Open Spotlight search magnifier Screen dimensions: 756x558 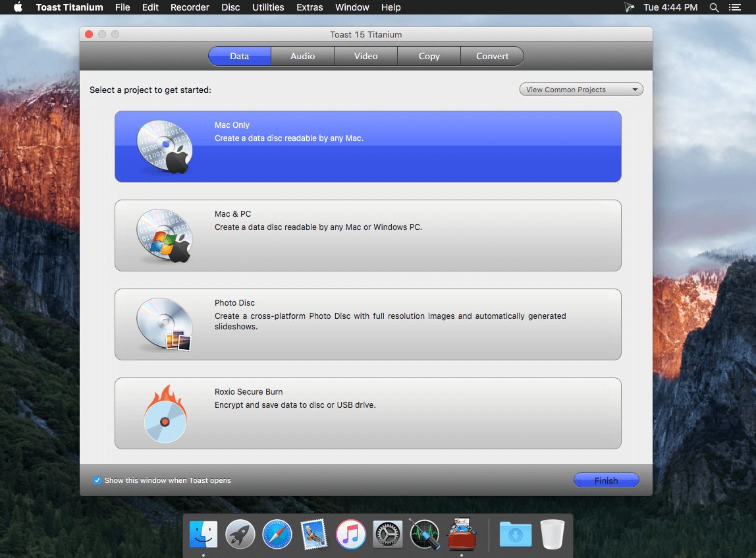tap(714, 7)
